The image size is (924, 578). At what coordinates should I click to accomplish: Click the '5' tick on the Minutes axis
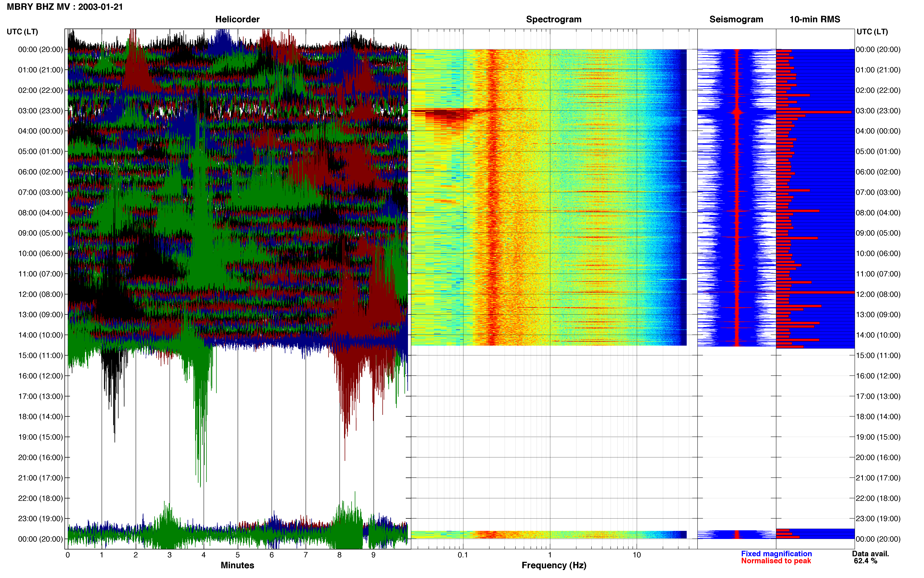click(x=238, y=555)
